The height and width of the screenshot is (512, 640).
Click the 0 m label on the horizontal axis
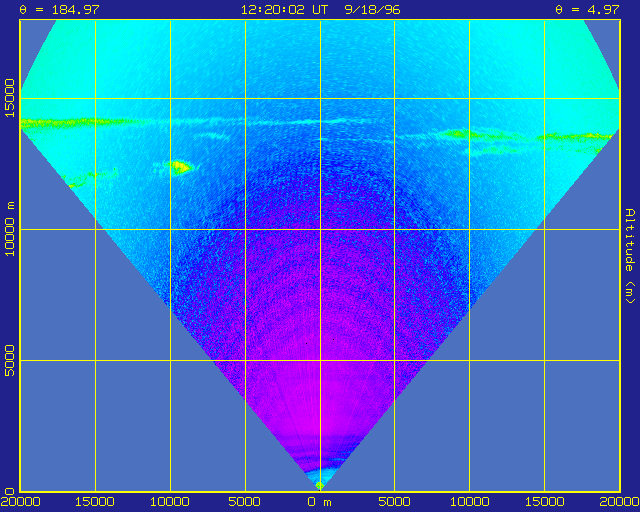click(320, 502)
